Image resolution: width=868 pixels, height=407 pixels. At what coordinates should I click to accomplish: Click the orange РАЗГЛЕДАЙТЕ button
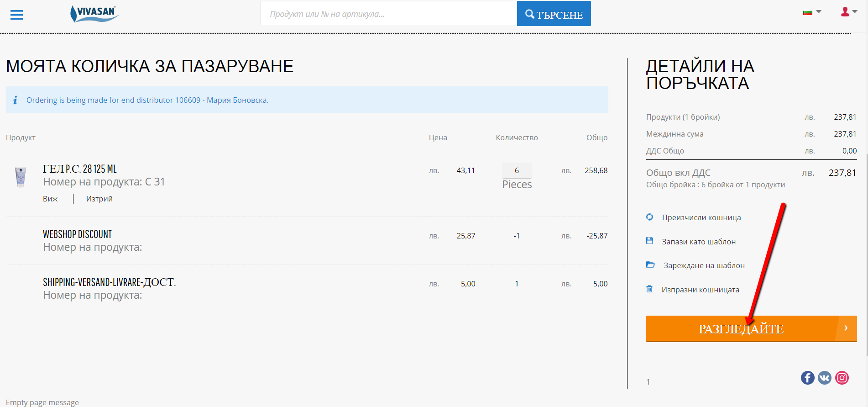coord(751,328)
